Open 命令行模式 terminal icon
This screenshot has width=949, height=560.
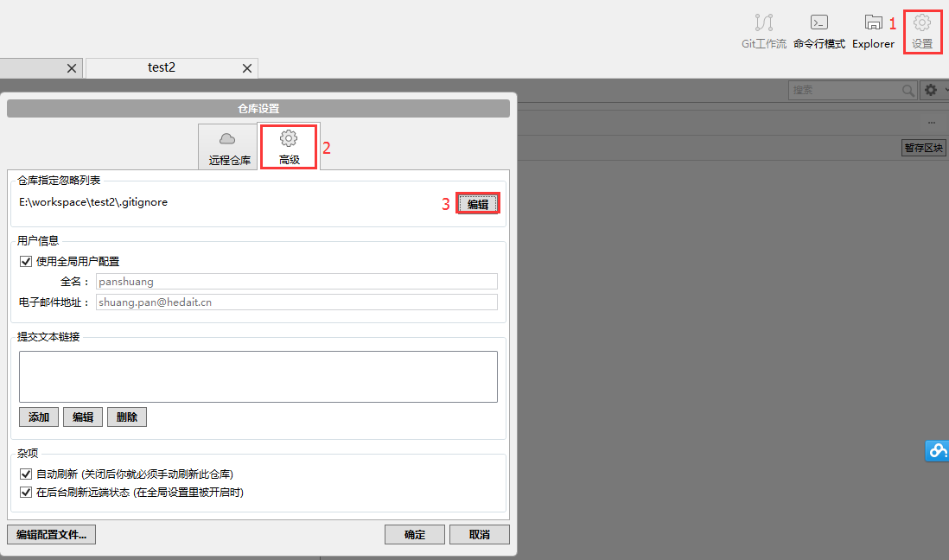click(818, 31)
